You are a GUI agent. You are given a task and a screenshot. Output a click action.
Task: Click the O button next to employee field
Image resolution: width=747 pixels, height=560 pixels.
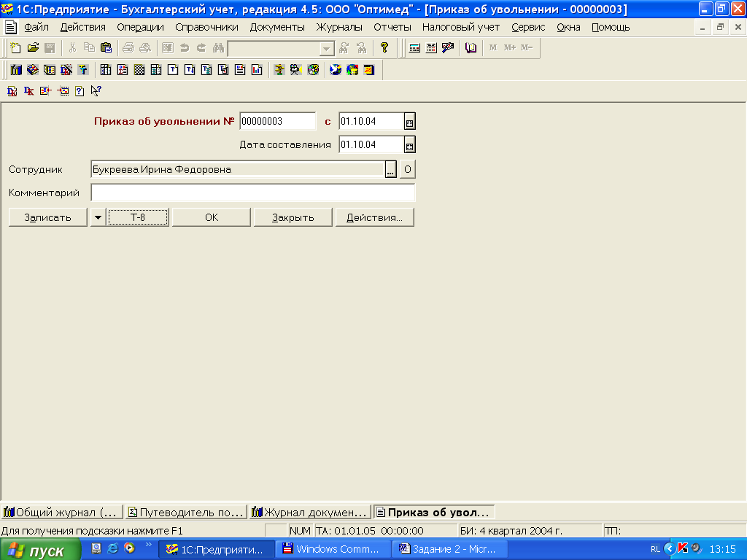click(x=407, y=169)
